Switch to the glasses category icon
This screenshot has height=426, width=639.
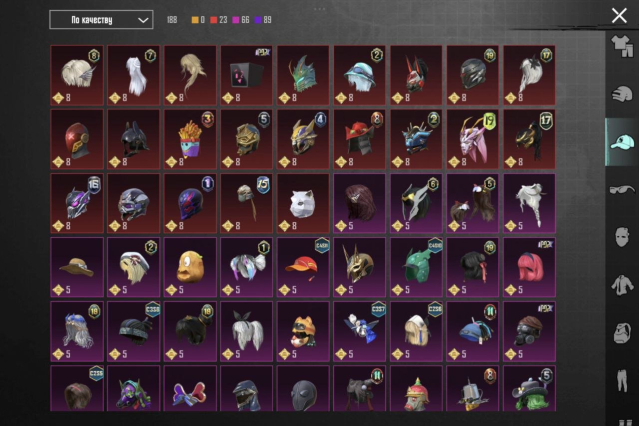(622, 190)
